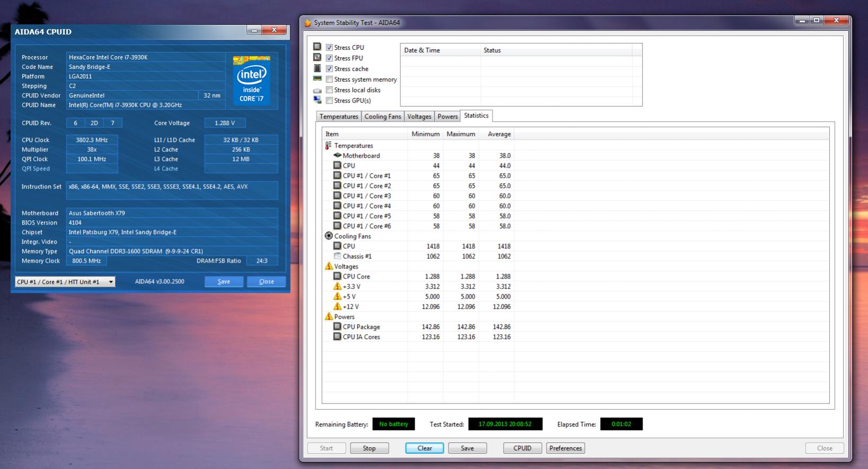Open the Preferences dialog
This screenshot has width=868, height=469.
pyautogui.click(x=565, y=448)
